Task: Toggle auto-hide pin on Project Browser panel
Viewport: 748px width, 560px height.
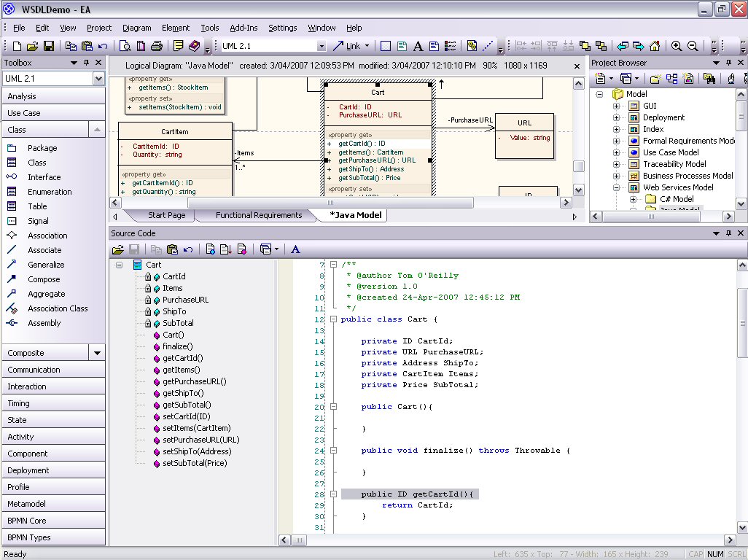Action: [x=727, y=63]
